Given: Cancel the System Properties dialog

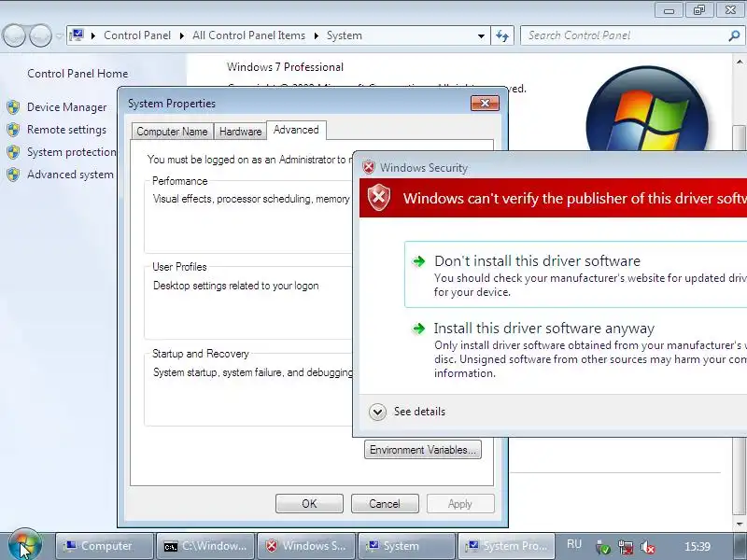Looking at the screenshot, I should point(385,504).
